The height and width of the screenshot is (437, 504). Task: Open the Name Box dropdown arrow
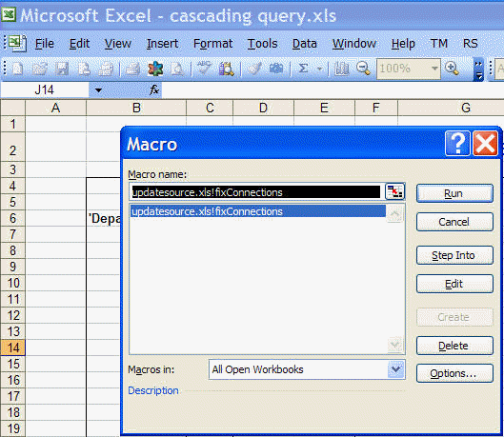click(98, 90)
